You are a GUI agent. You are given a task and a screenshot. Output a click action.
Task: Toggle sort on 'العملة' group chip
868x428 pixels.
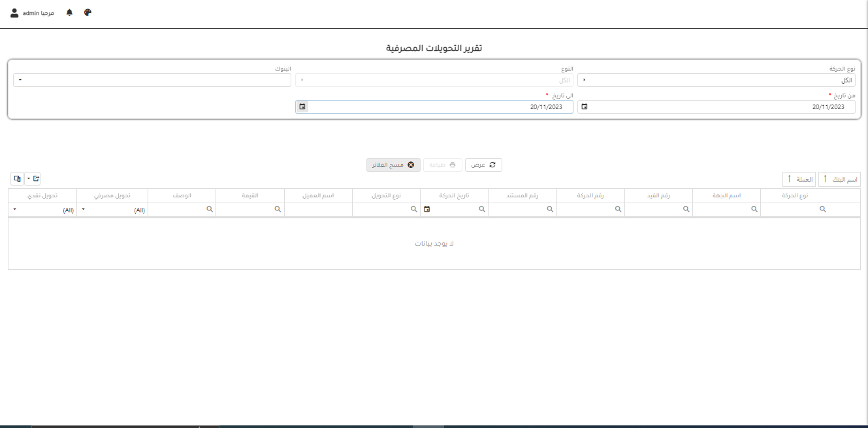pyautogui.click(x=799, y=179)
